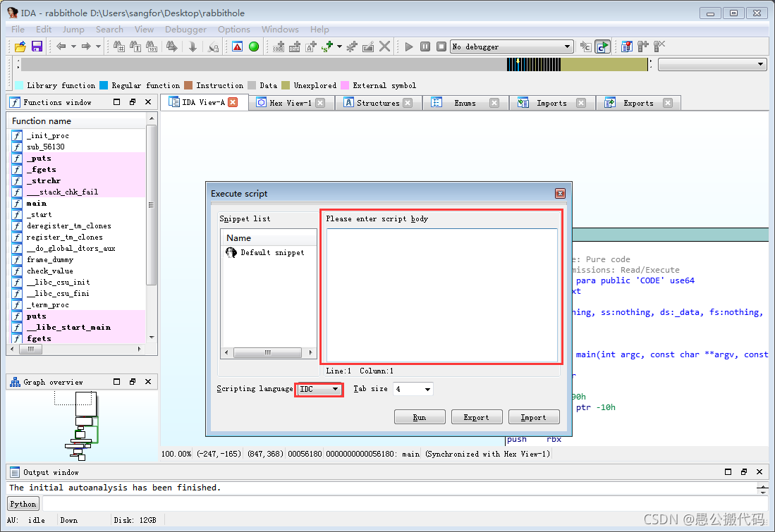Close the IDA View-A tab

pos(233,102)
